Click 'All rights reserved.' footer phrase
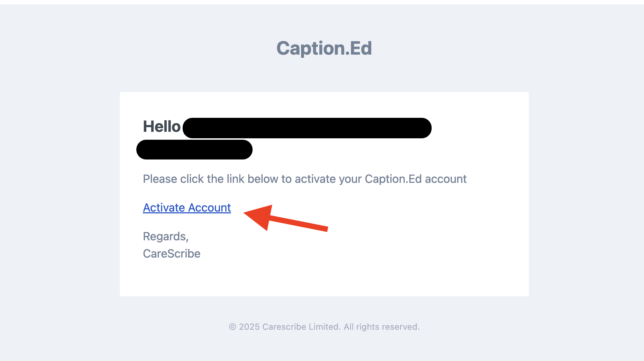Screen dimensions: 644x361 tap(382, 327)
